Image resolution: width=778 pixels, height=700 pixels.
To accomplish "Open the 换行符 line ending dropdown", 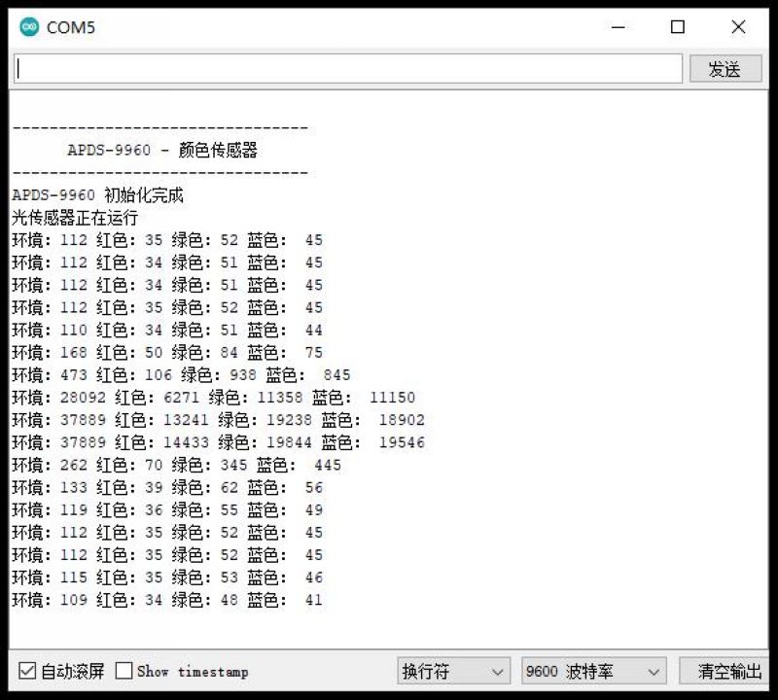I will 453,671.
